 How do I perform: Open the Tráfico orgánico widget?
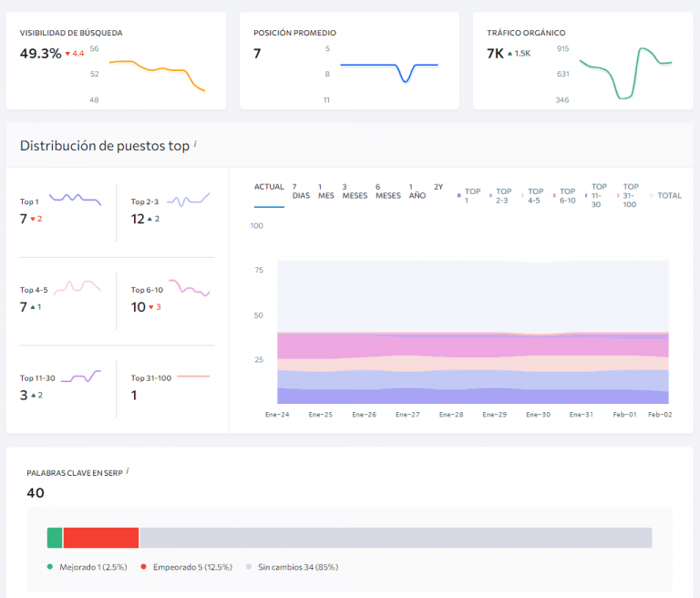(582, 61)
